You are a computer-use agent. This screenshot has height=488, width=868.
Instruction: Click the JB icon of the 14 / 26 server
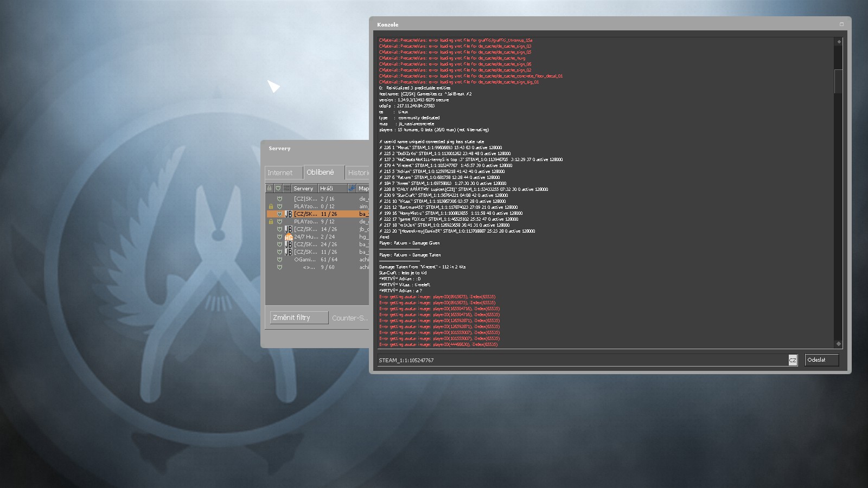click(x=289, y=229)
